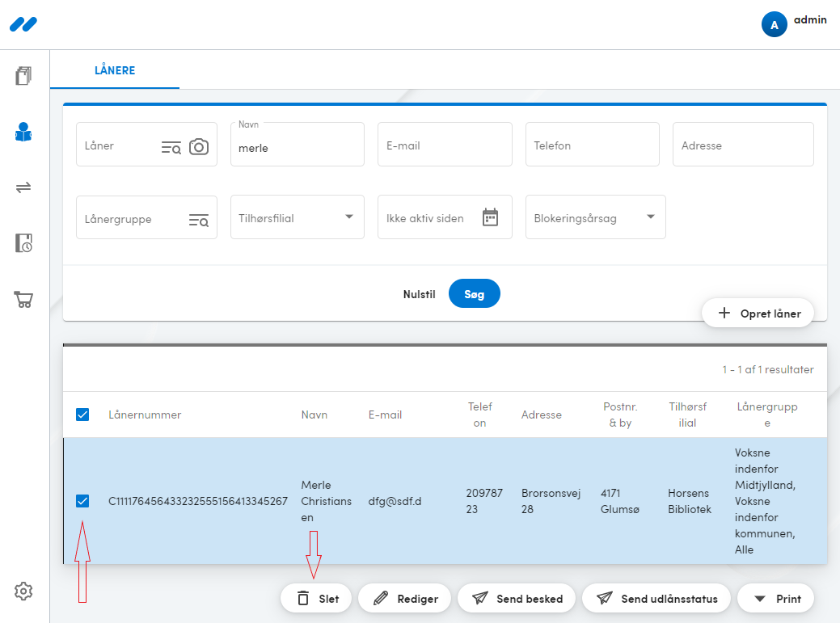This screenshot has height=623, width=840.
Task: Open the patrons sidebar icon
Action: pyautogui.click(x=23, y=132)
